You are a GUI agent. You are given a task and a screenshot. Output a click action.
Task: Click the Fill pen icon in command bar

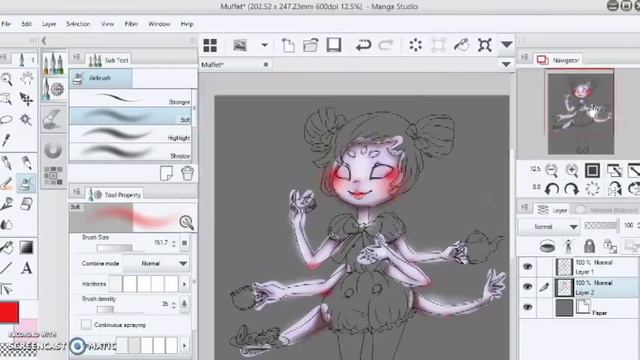[461, 45]
